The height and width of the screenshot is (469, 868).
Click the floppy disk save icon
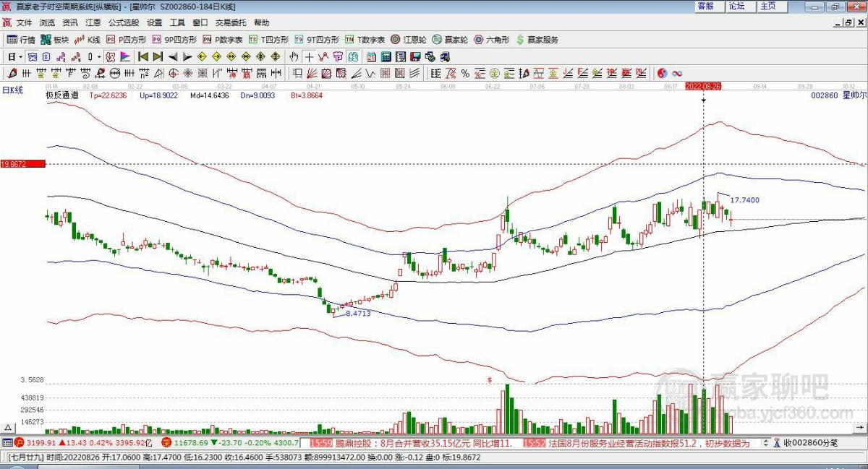[x=415, y=56]
